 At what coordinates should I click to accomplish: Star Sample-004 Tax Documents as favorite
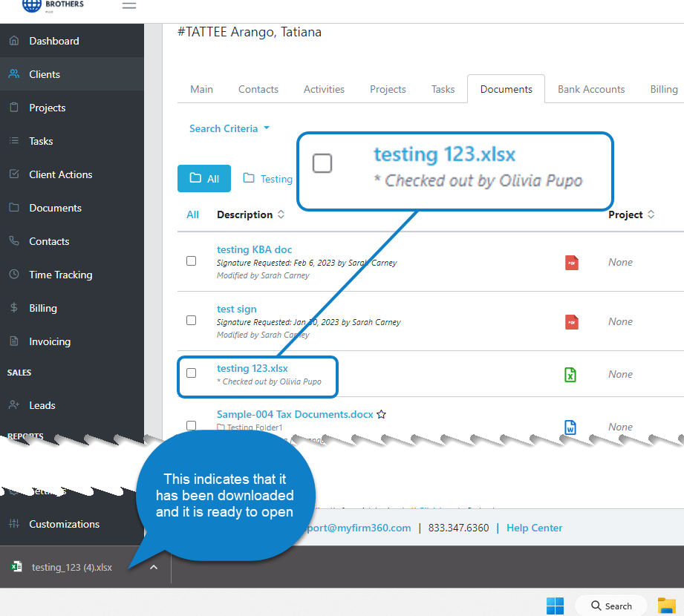pyautogui.click(x=381, y=414)
